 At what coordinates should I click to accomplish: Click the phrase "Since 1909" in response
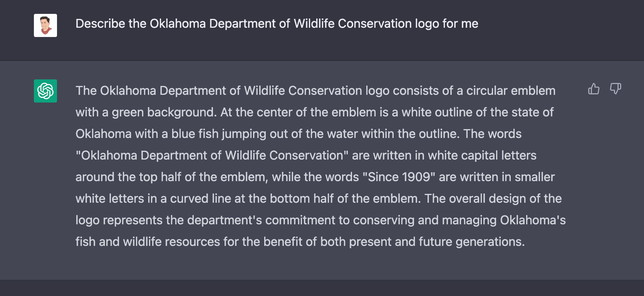tap(399, 177)
